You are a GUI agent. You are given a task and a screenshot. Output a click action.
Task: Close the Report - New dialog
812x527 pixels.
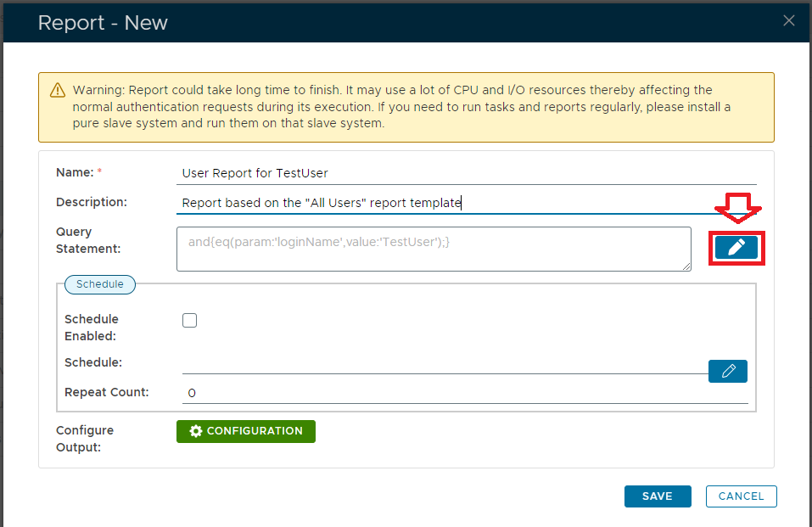pyautogui.click(x=788, y=21)
